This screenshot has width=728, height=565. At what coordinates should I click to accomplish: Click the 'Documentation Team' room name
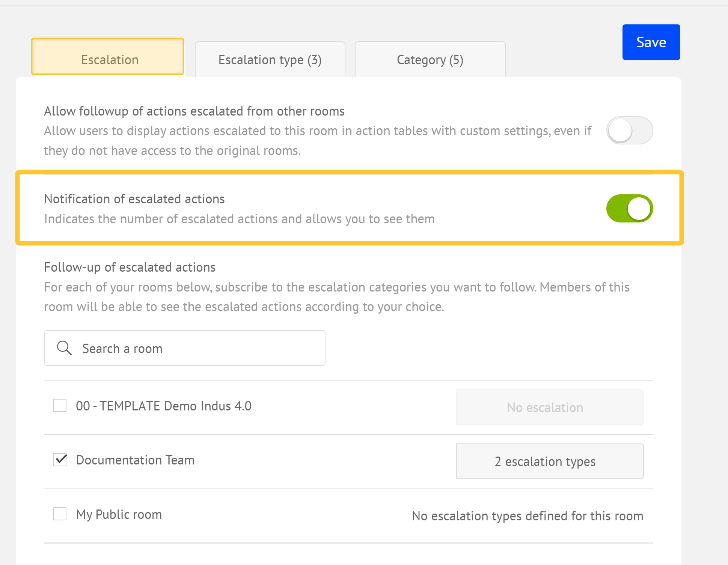tap(135, 460)
